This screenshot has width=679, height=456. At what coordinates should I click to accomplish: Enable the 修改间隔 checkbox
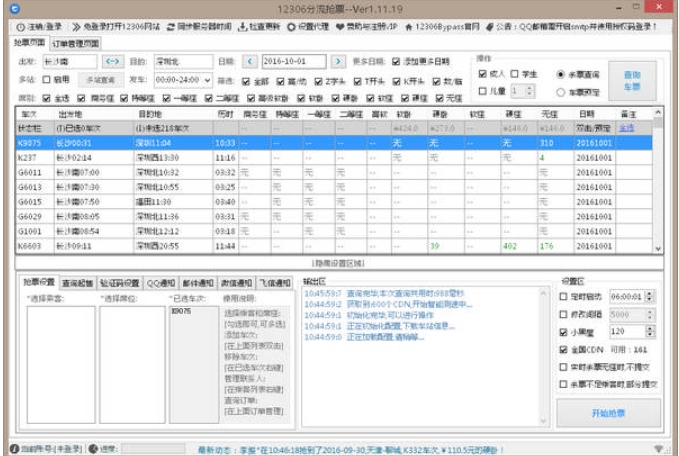point(563,314)
